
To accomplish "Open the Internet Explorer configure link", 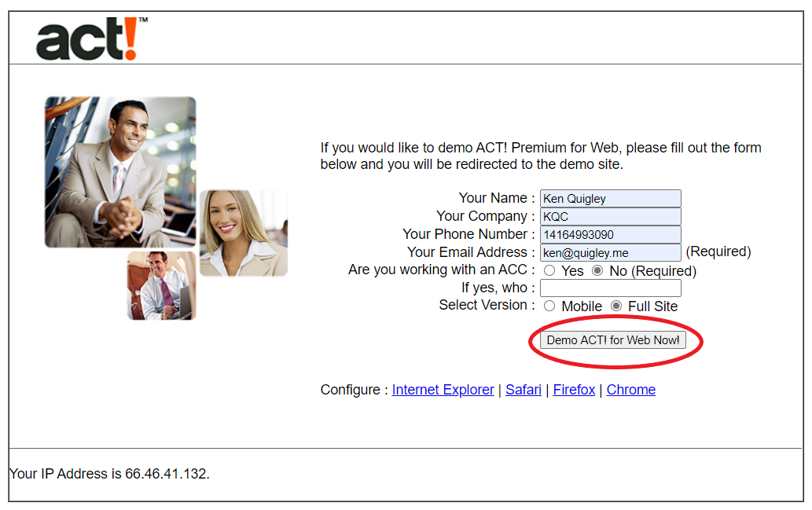I will [x=443, y=389].
